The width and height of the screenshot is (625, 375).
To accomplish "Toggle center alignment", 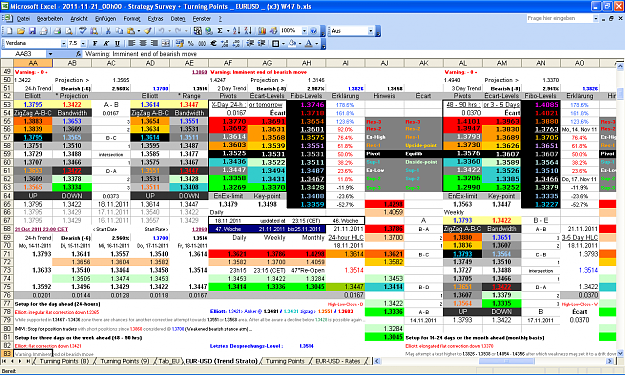I will pyautogui.click(x=142, y=43).
